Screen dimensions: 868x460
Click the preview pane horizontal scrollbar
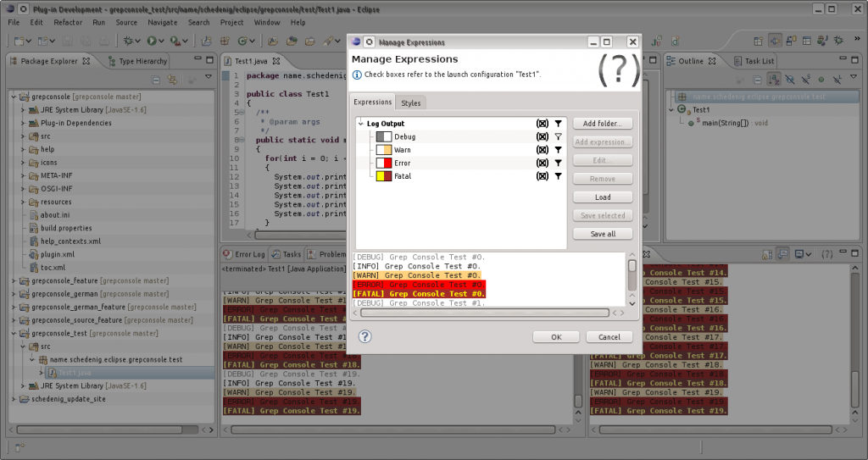pyautogui.click(x=484, y=313)
